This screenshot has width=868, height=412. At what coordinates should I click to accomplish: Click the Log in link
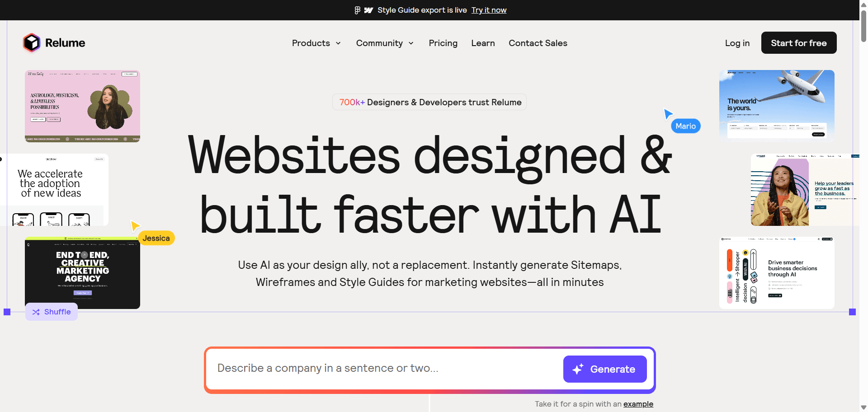point(737,43)
